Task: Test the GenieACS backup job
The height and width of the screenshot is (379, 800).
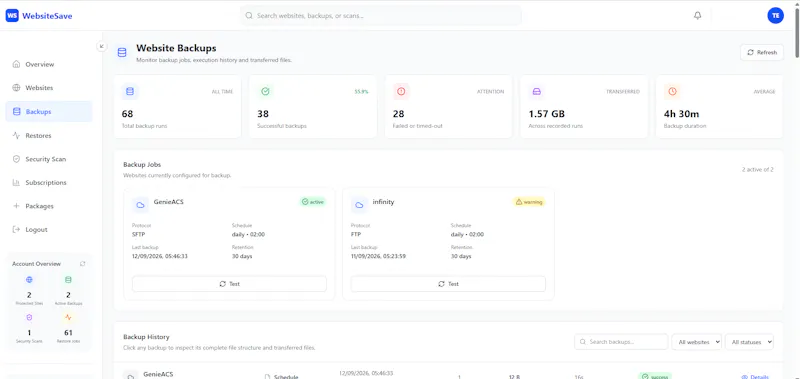Action: 229,284
